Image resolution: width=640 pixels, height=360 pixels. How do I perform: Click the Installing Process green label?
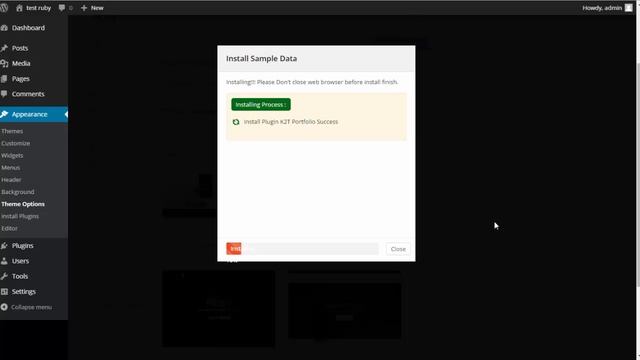(x=261, y=104)
